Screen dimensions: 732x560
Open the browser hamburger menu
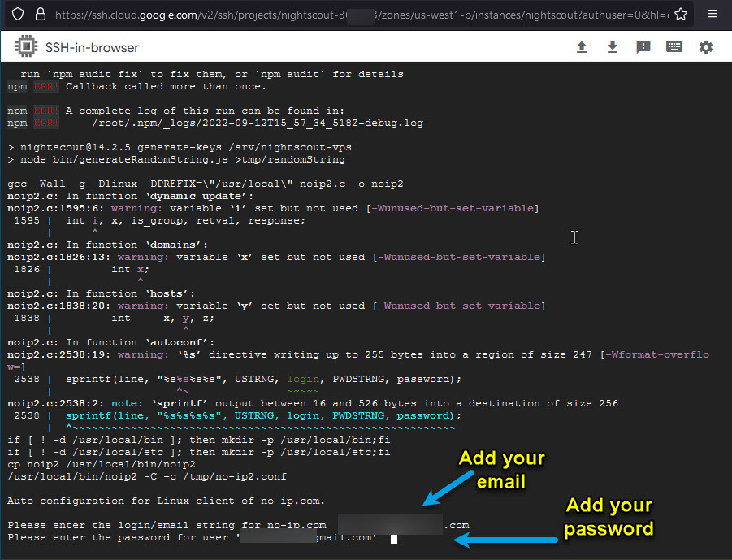coord(713,14)
